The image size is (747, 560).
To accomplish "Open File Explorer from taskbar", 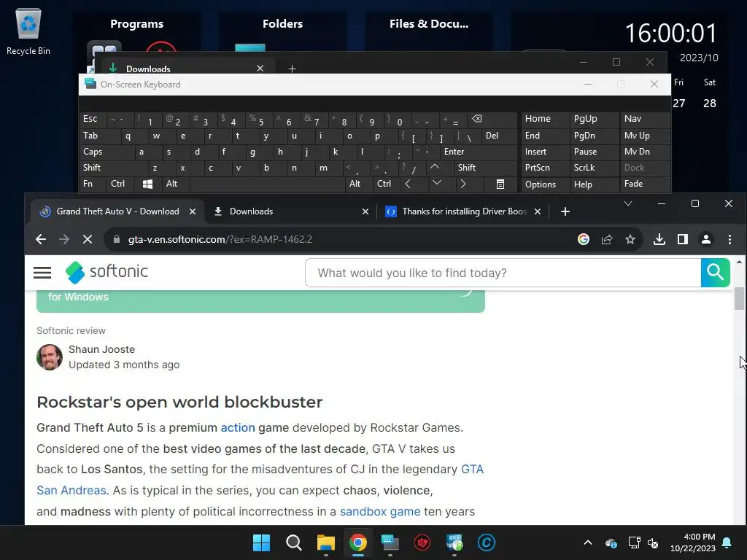I will tap(326, 542).
